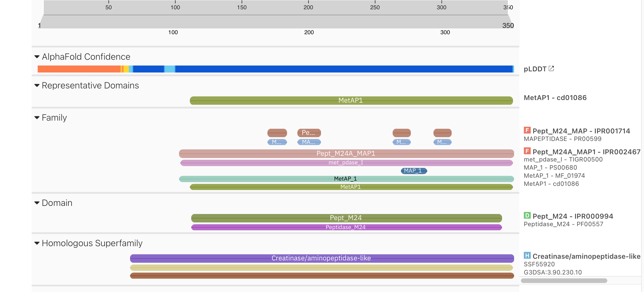Click met_pdase_I - TIGR00500 text
This screenshot has width=644, height=292.
coord(563,159)
